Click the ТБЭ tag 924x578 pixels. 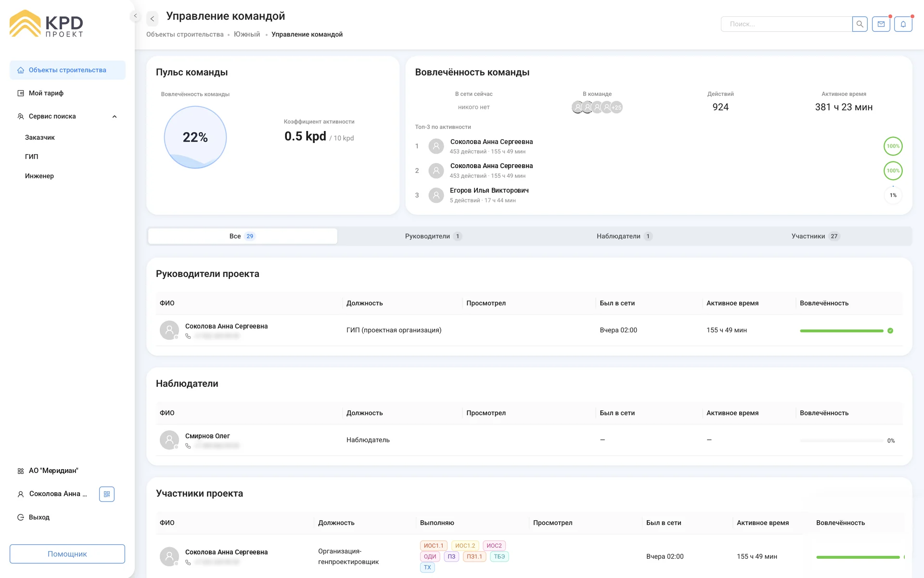500,557
